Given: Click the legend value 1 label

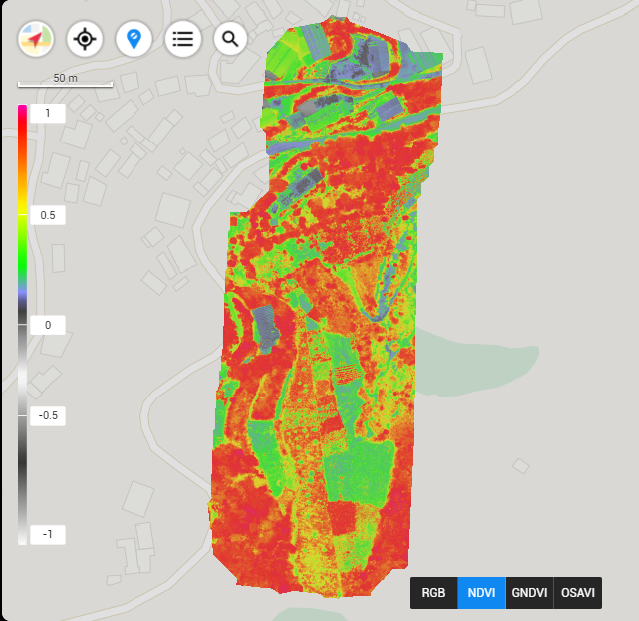Looking at the screenshot, I should (x=47, y=114).
